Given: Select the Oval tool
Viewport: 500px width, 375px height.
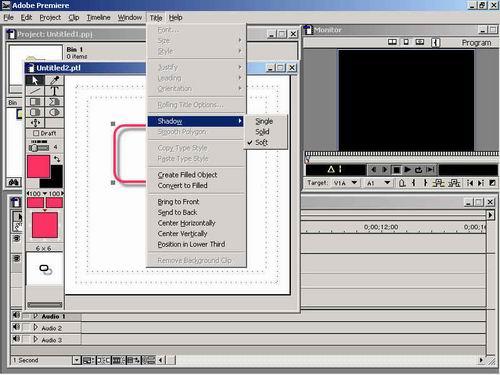Looking at the screenshot, I should pyautogui.click(x=54, y=112).
